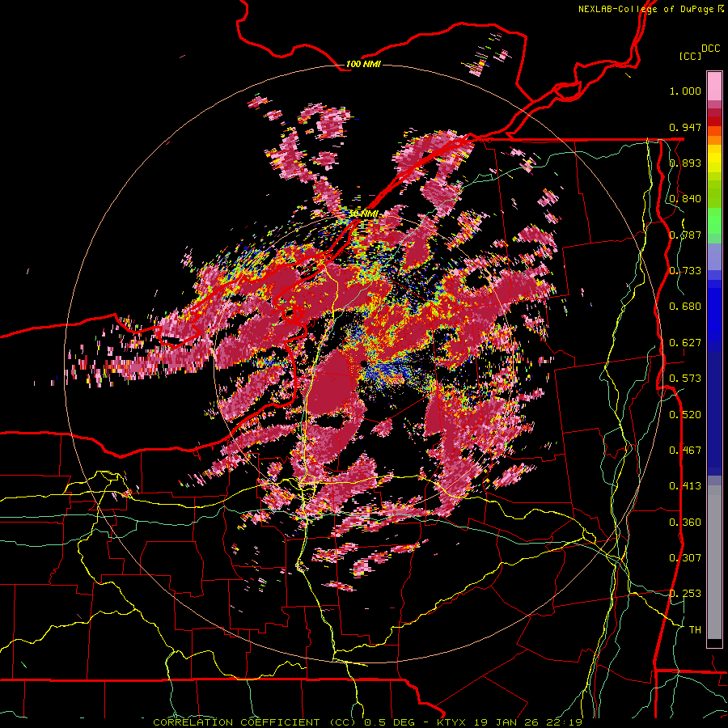
Task: Select the 0.627 scale value
Action: (685, 343)
